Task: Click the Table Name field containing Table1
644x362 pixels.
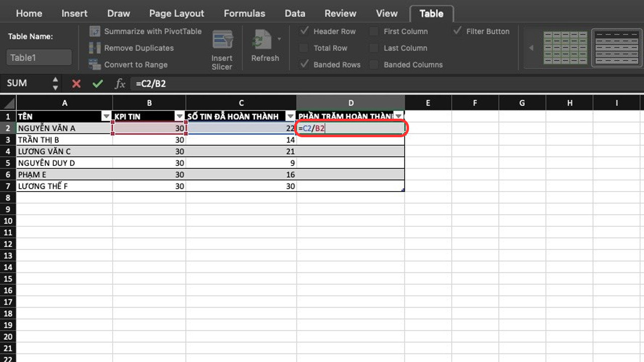Action: (x=39, y=57)
